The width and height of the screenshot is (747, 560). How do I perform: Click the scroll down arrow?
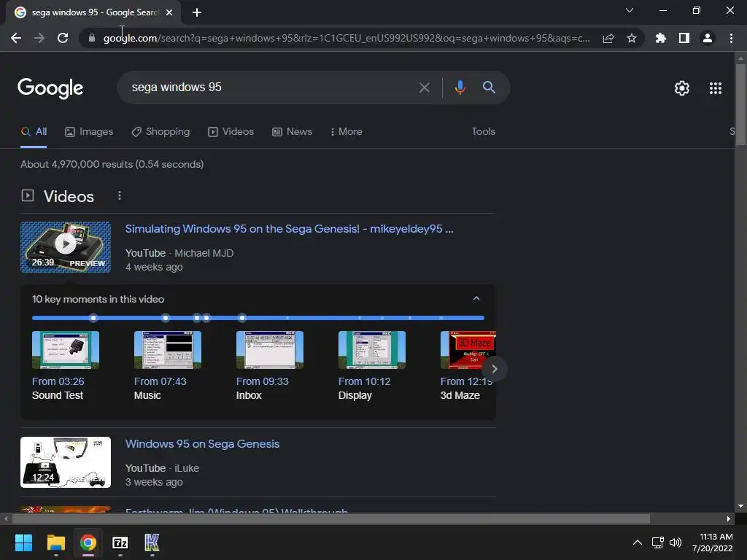740,506
